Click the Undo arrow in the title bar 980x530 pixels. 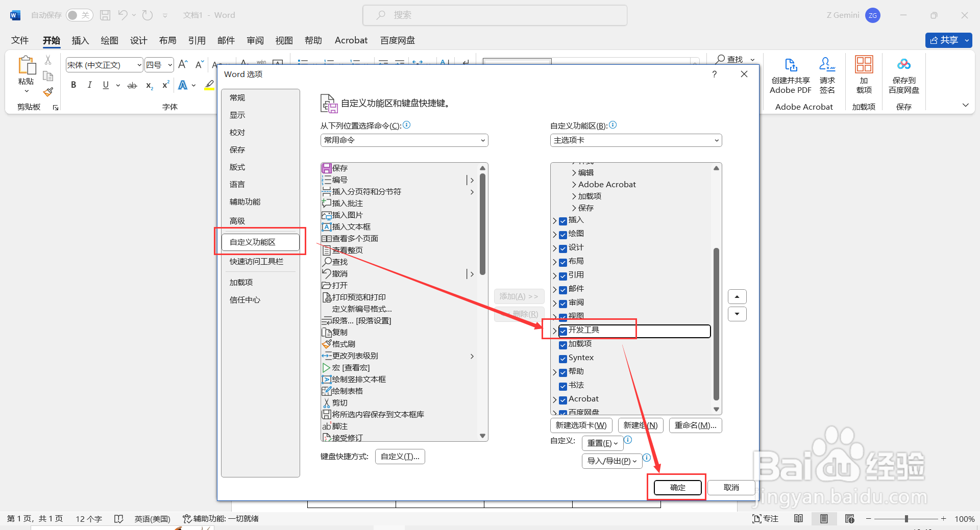click(122, 15)
